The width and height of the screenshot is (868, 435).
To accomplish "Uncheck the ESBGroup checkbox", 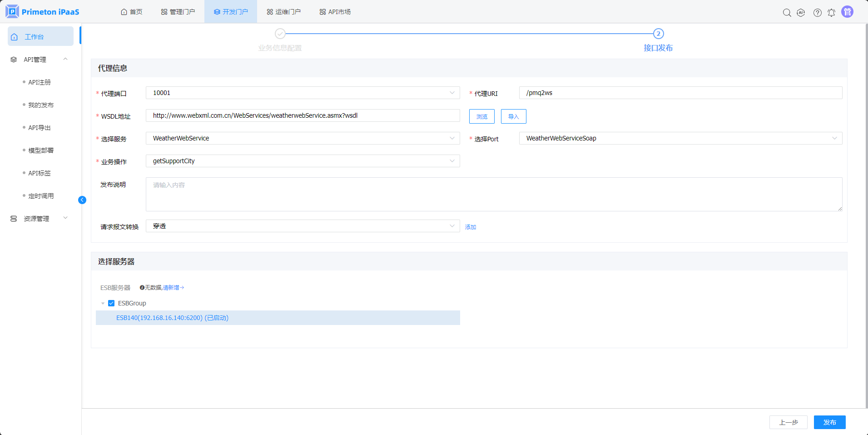I will pyautogui.click(x=111, y=303).
